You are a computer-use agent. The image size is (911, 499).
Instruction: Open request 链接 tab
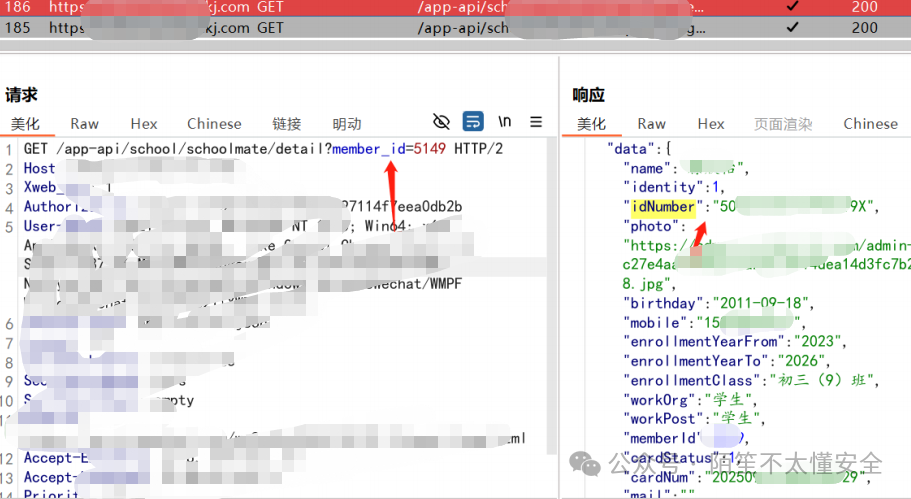coord(287,124)
